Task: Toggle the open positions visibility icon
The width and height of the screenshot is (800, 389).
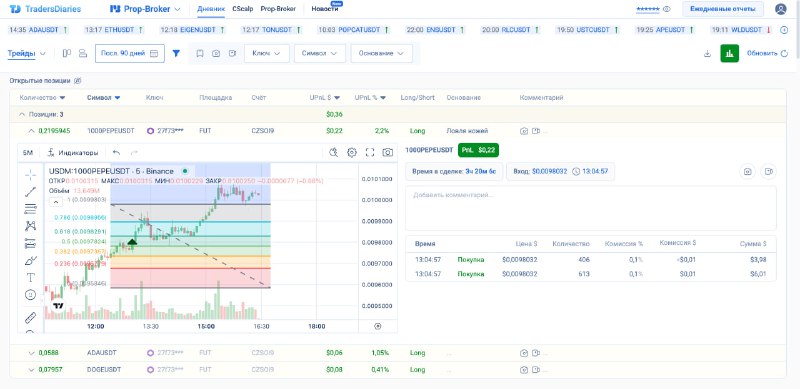Action: coord(78,81)
